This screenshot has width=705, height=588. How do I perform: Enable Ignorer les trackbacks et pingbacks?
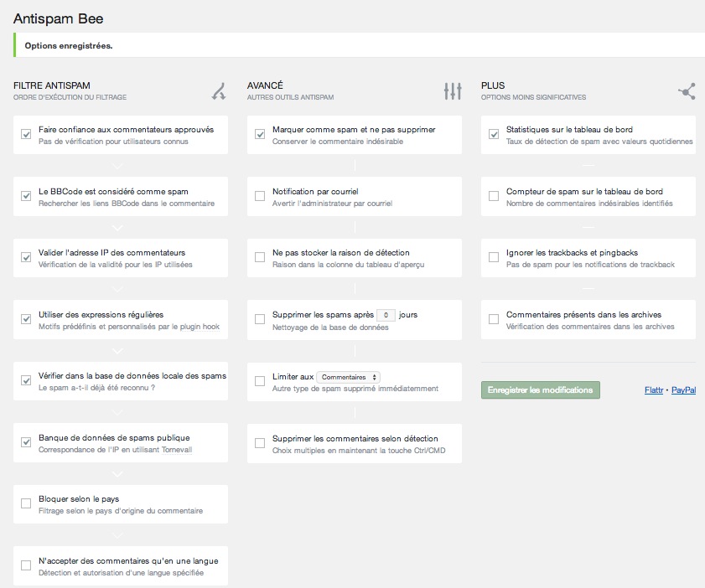(x=494, y=257)
